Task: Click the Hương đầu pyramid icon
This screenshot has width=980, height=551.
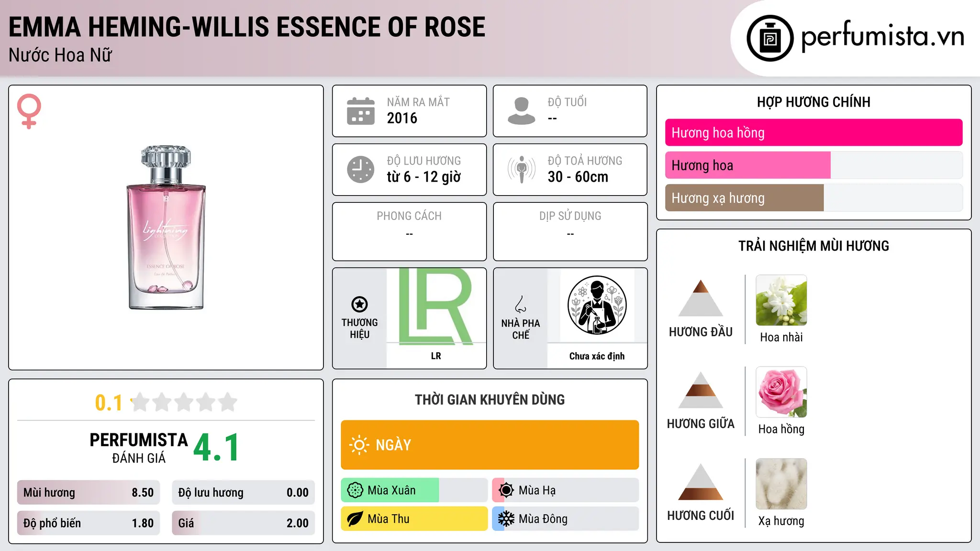Action: [x=701, y=298]
